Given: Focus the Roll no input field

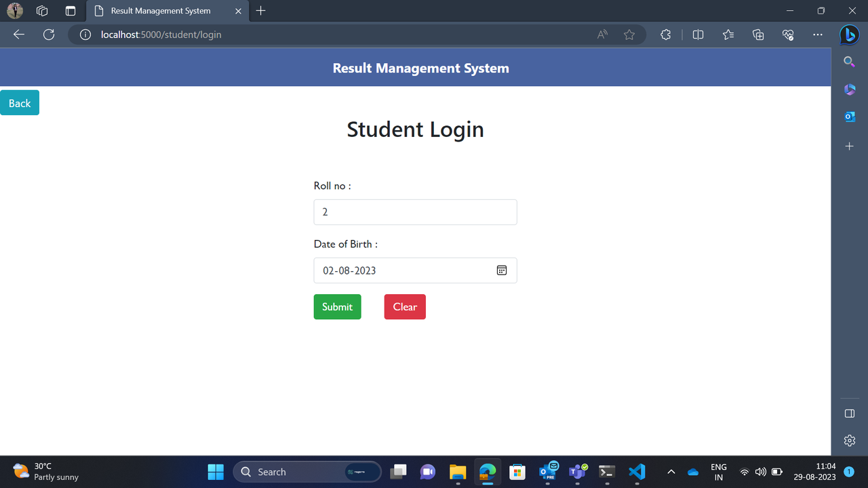Looking at the screenshot, I should click(x=415, y=211).
